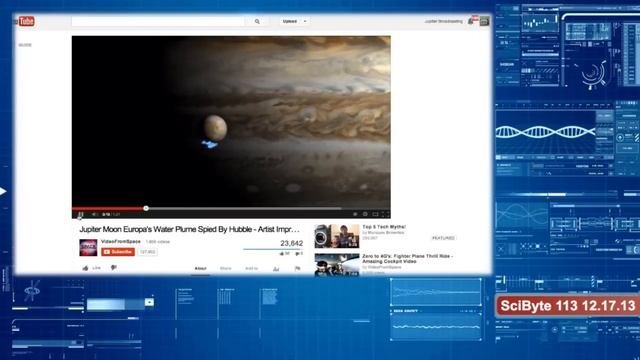Click the 23,642 view count
Screen dimensions: 640x360
pyautogui.click(x=291, y=243)
